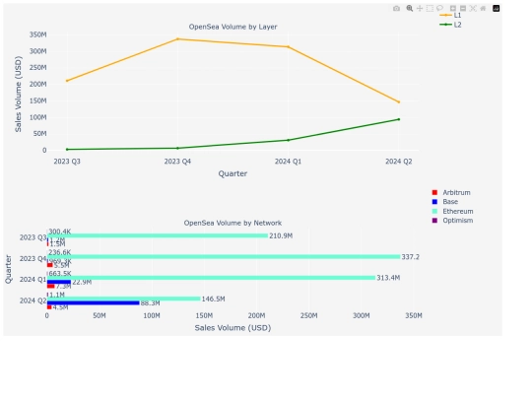This screenshot has height=399, width=532.
Task: Click the Ethereum bar for 2023 Q4
Action: pyautogui.click(x=224, y=257)
